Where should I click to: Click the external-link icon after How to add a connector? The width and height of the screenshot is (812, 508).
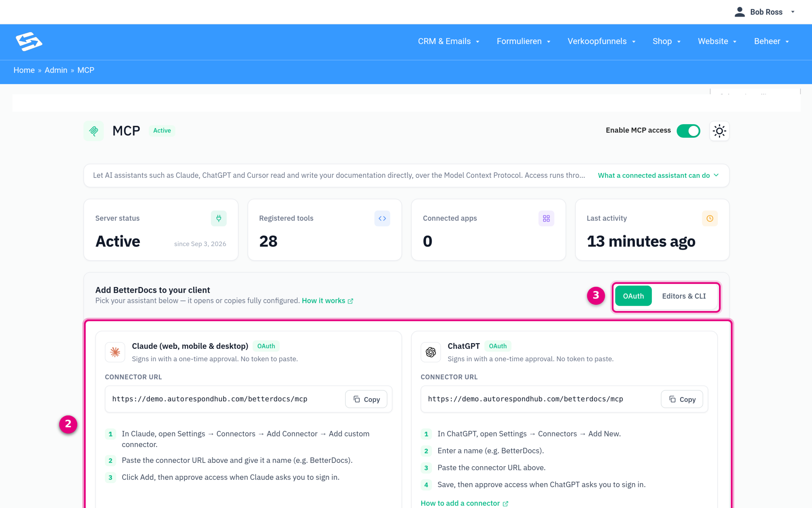pos(505,503)
